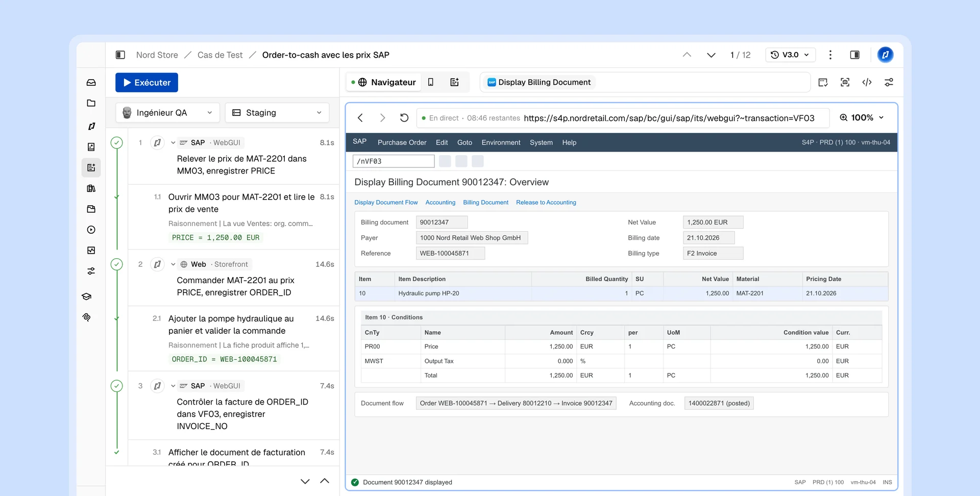Open the code view icon
980x496 pixels.
point(867,82)
